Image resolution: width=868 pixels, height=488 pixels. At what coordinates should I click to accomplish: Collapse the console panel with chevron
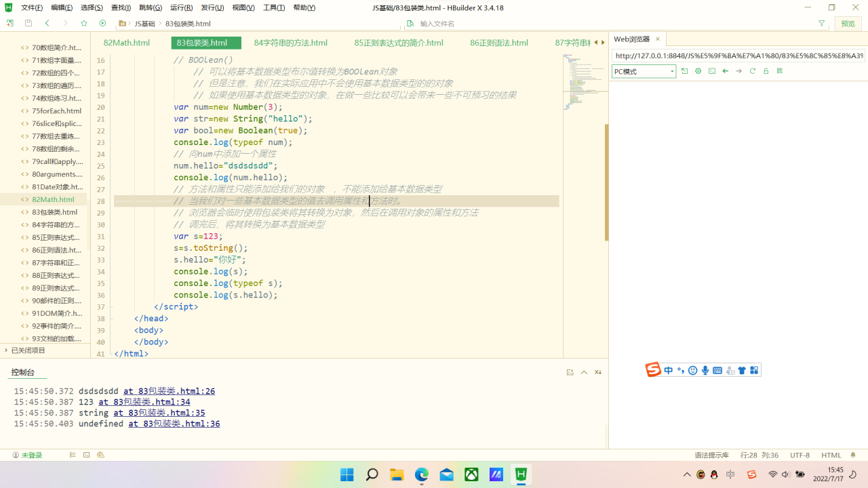click(x=584, y=372)
